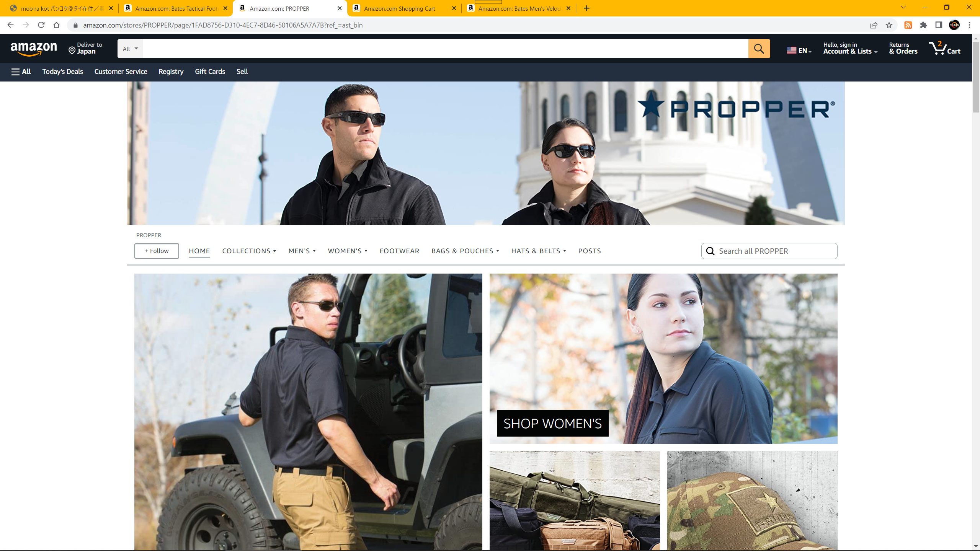
Task: Click the Deliver to Japan location
Action: [x=85, y=49]
